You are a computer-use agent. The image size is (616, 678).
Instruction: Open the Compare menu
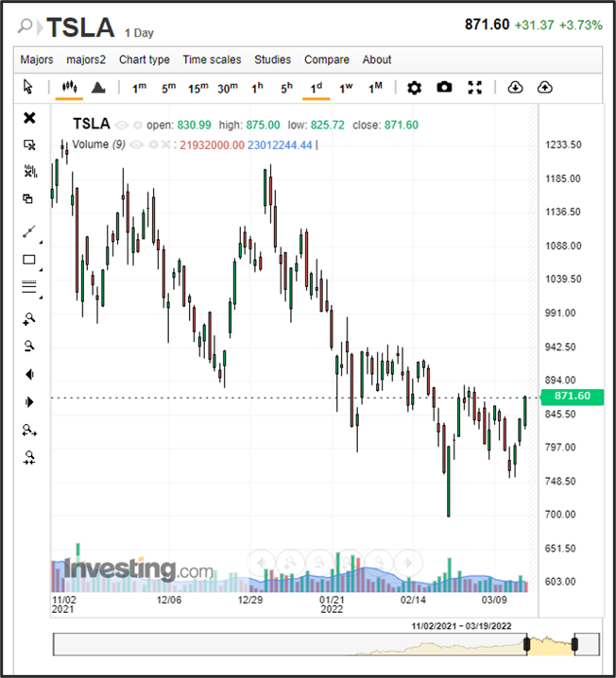(327, 59)
